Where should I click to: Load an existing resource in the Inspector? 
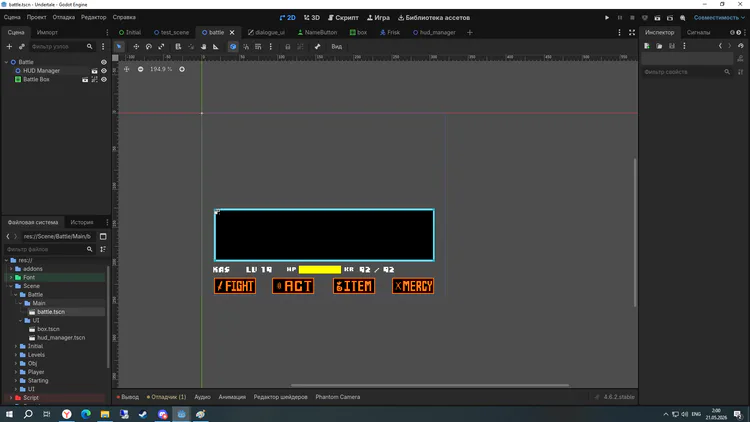click(659, 46)
